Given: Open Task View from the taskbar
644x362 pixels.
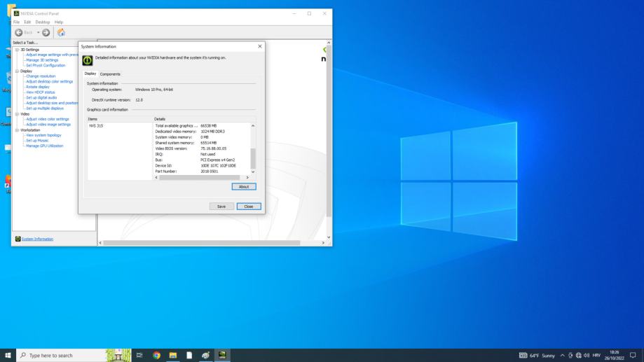Looking at the screenshot, I should click(139, 355).
